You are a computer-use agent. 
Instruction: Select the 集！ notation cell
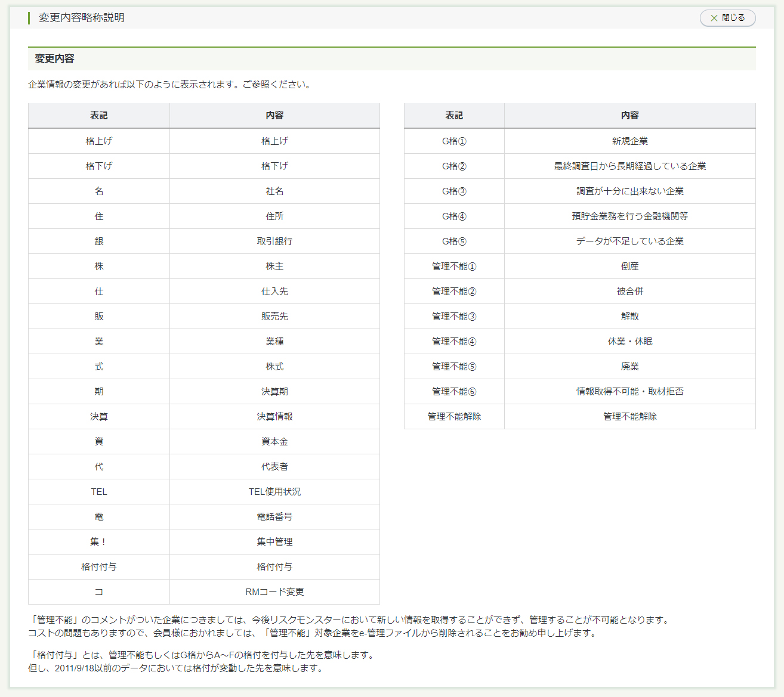tap(99, 542)
